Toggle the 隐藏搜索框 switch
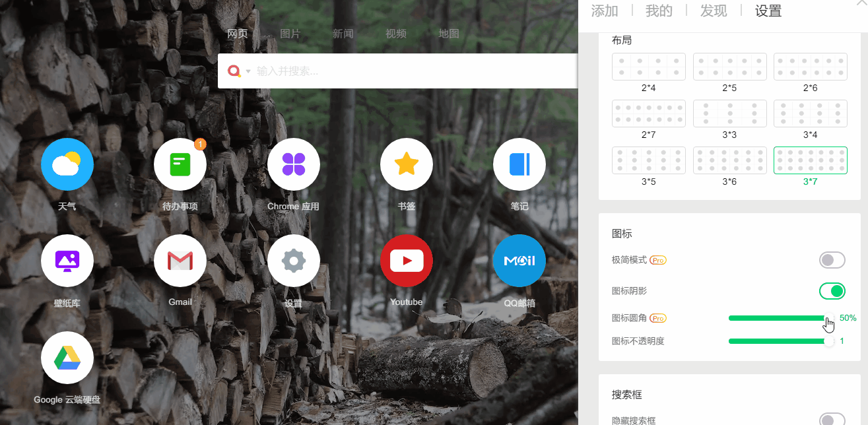The width and height of the screenshot is (868, 425). [832, 420]
